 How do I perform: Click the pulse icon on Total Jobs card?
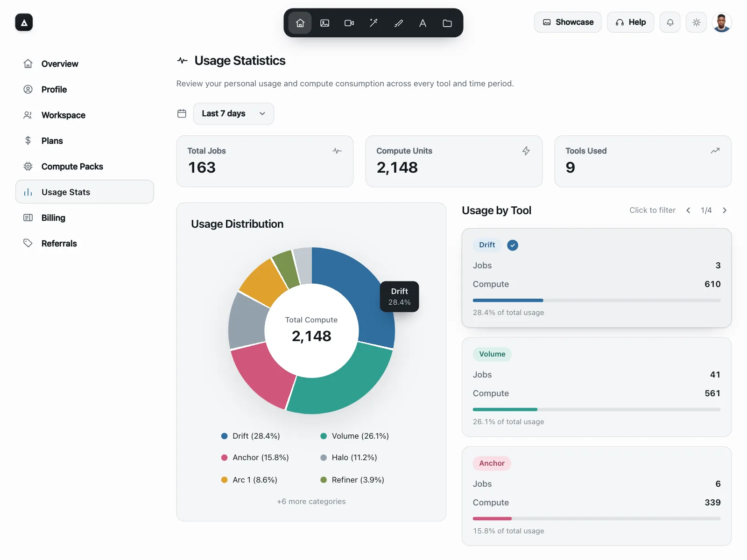(x=337, y=151)
